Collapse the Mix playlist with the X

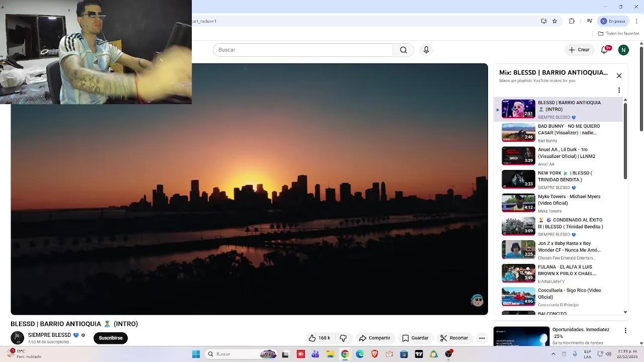tap(619, 75)
